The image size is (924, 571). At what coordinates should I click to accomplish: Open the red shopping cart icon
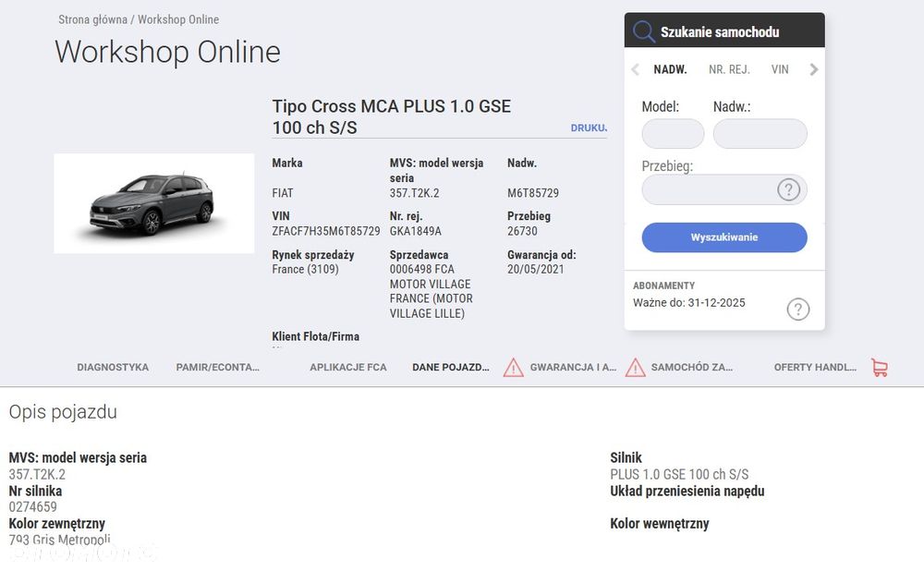coord(880,368)
